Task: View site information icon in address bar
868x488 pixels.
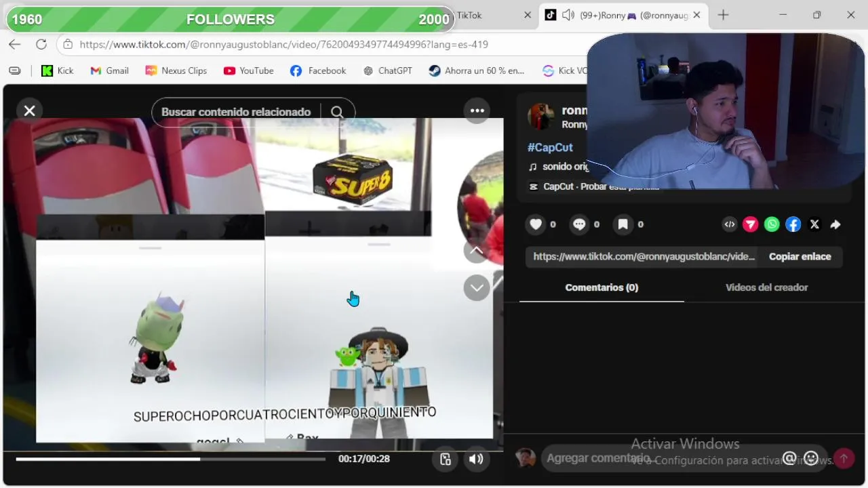Action: point(67,45)
